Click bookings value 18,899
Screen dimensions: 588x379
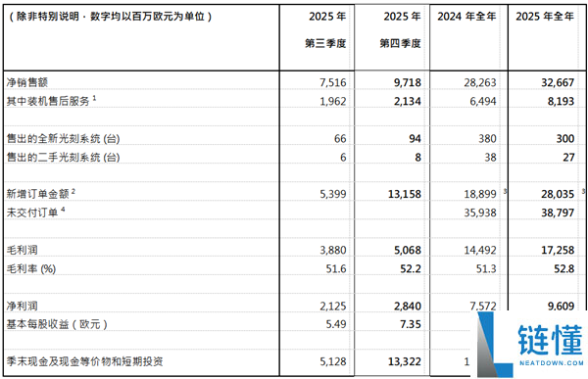[x=480, y=194]
